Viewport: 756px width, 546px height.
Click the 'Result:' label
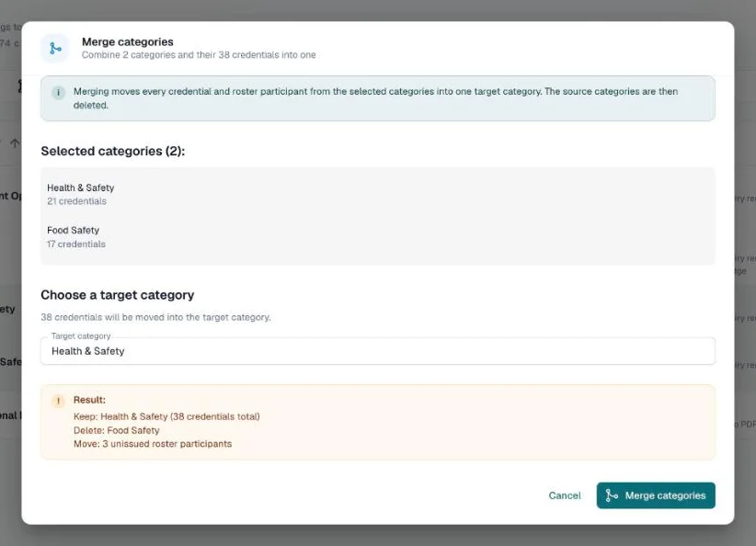89,400
